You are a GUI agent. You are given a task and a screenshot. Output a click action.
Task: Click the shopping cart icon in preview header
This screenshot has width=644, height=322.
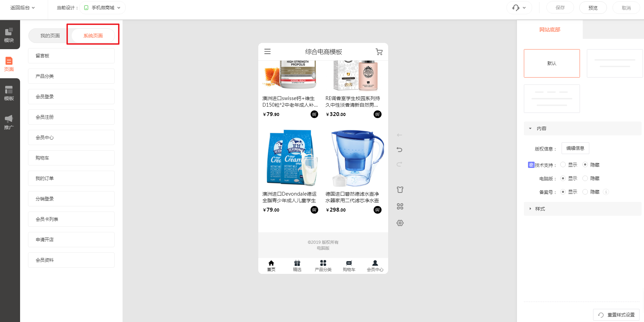(x=379, y=52)
